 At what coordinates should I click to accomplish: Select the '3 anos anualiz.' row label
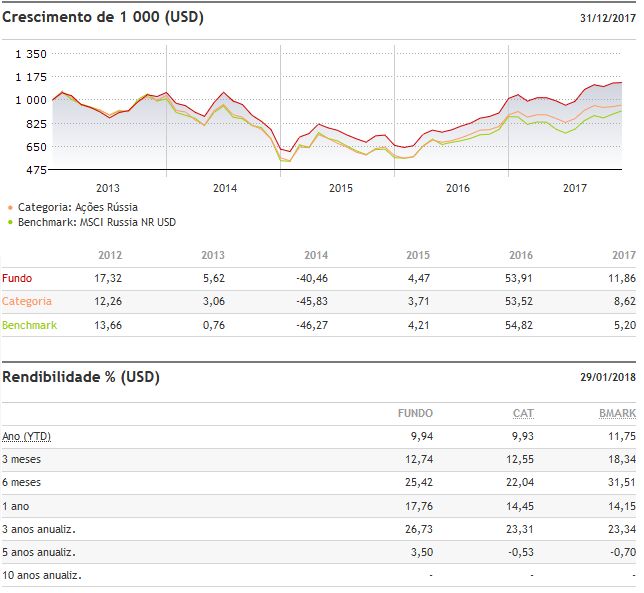pos(40,529)
